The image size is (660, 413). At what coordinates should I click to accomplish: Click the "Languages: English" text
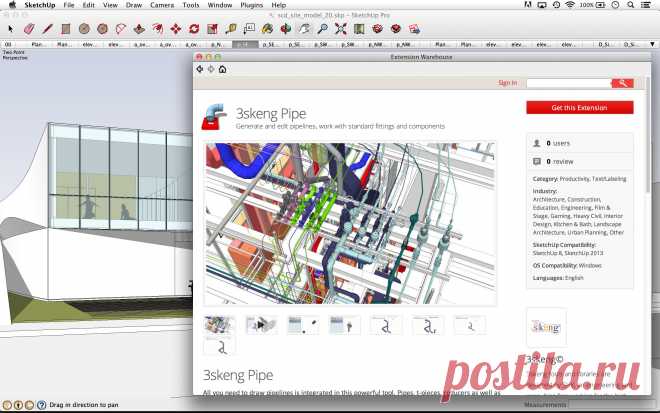[558, 278]
